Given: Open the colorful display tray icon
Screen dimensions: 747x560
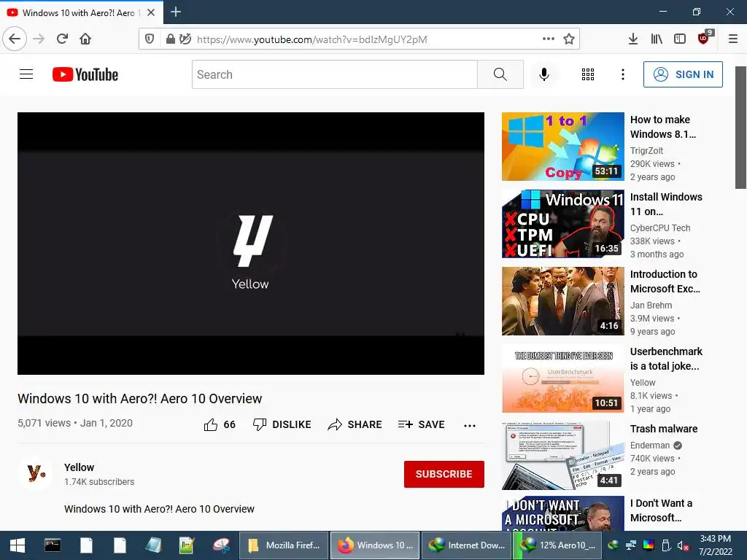Looking at the screenshot, I should 649,545.
